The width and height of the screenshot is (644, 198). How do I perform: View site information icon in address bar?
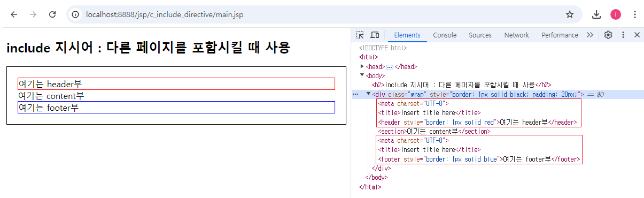76,14
